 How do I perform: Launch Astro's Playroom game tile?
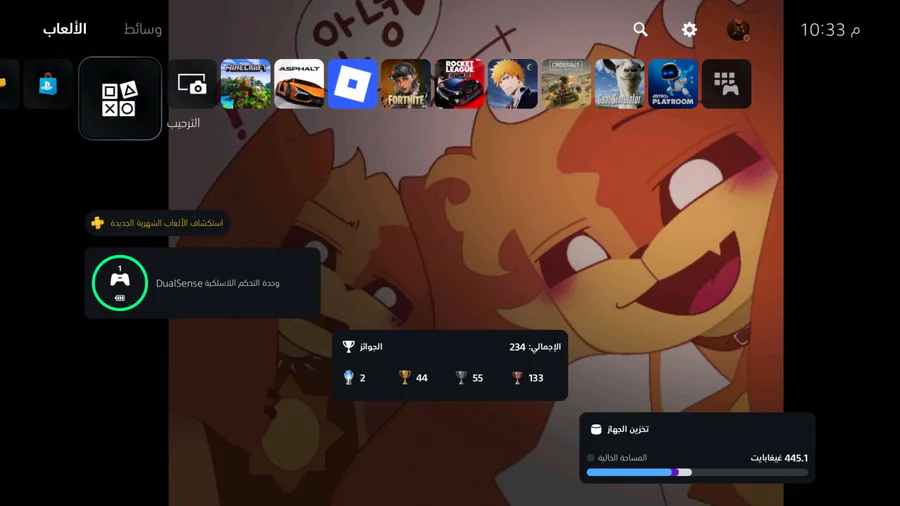673,84
